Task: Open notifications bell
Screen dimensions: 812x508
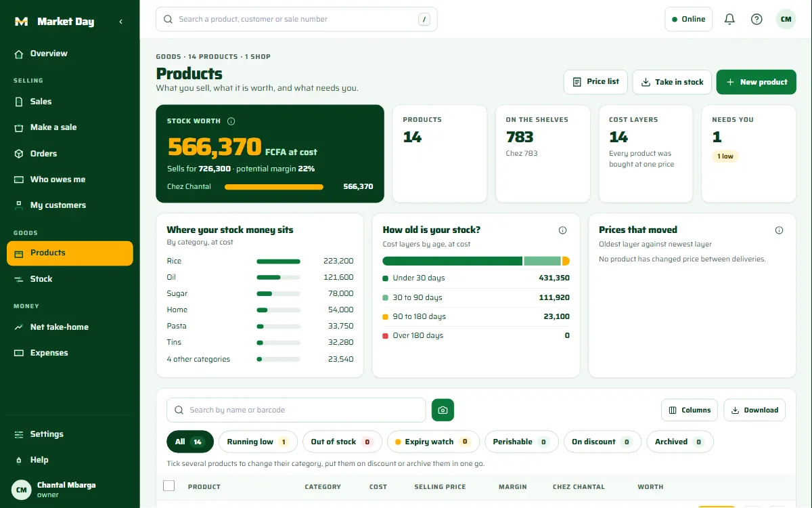Action: 729,19
